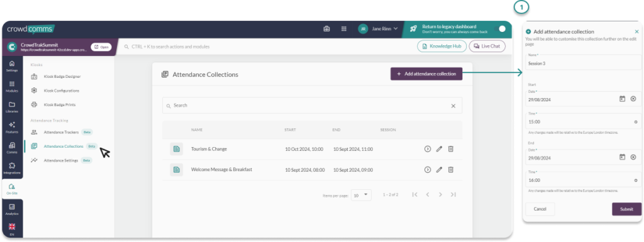Start a Live Chat
The image size is (644, 242).
tap(487, 47)
